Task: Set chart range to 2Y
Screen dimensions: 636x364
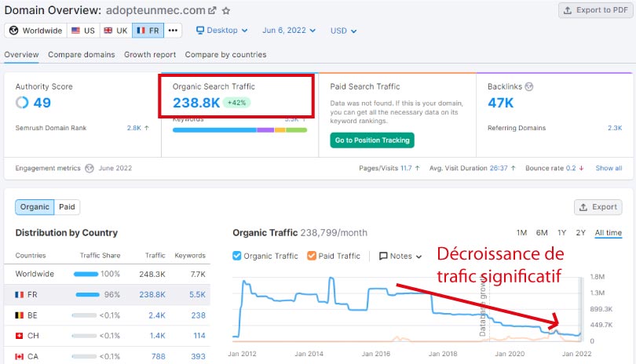Action: pyautogui.click(x=581, y=233)
